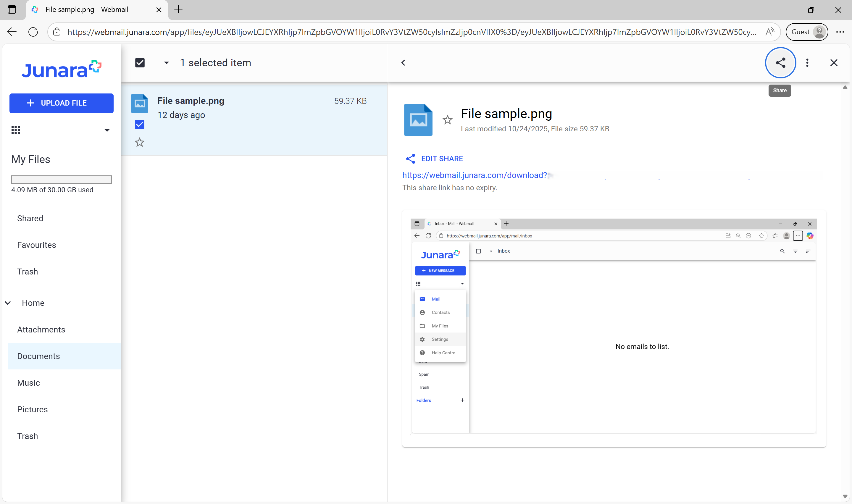Viewport: 852px width, 504px height.
Task: Open browser Settings and more menu
Action: click(840, 32)
